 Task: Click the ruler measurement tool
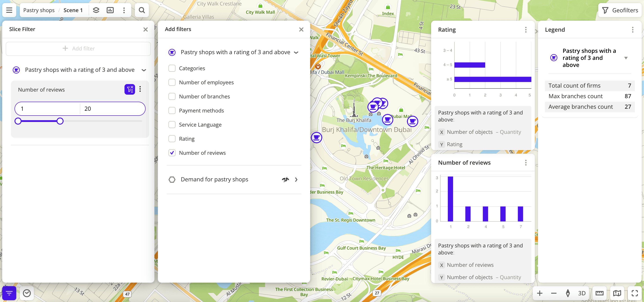[600, 293]
